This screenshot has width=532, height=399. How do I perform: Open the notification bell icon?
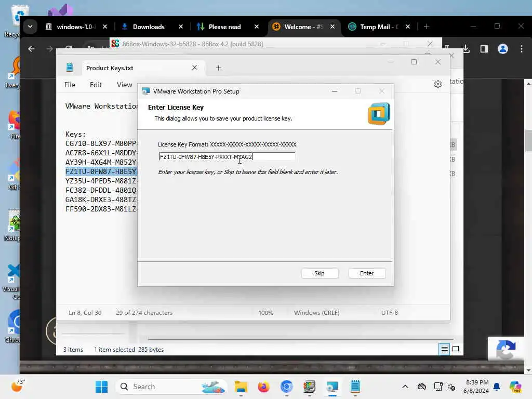pyautogui.click(x=497, y=387)
